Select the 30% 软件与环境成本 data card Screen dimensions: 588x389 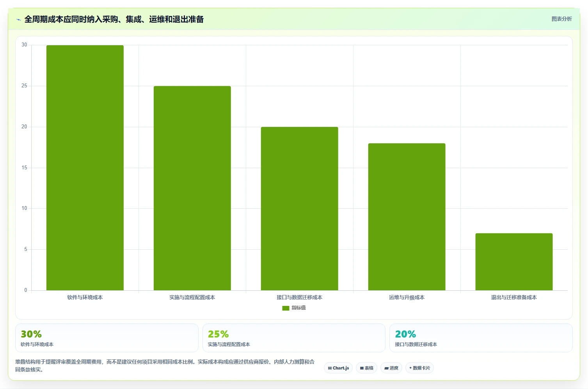coord(107,338)
